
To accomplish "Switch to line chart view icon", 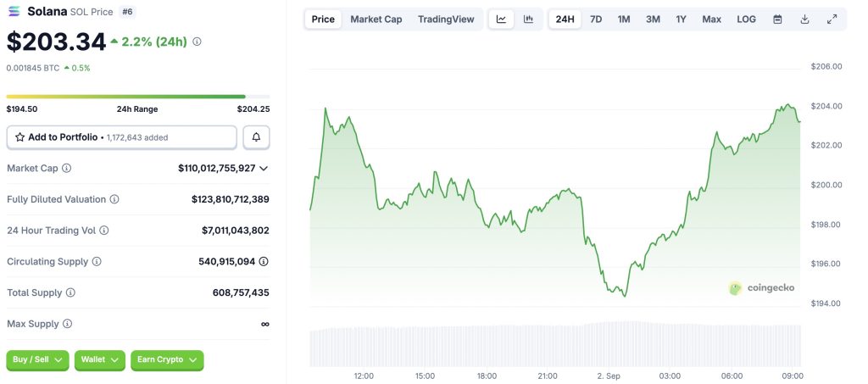I will coord(502,19).
